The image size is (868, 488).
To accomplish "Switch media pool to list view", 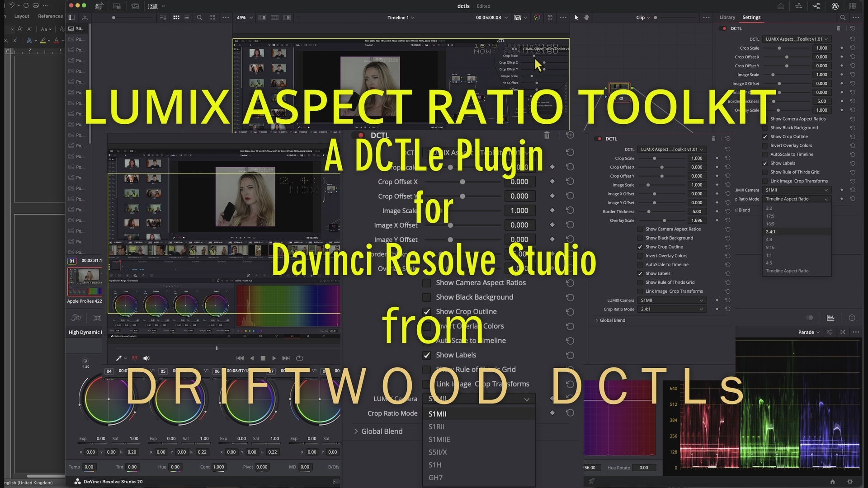I will click(x=186, y=18).
